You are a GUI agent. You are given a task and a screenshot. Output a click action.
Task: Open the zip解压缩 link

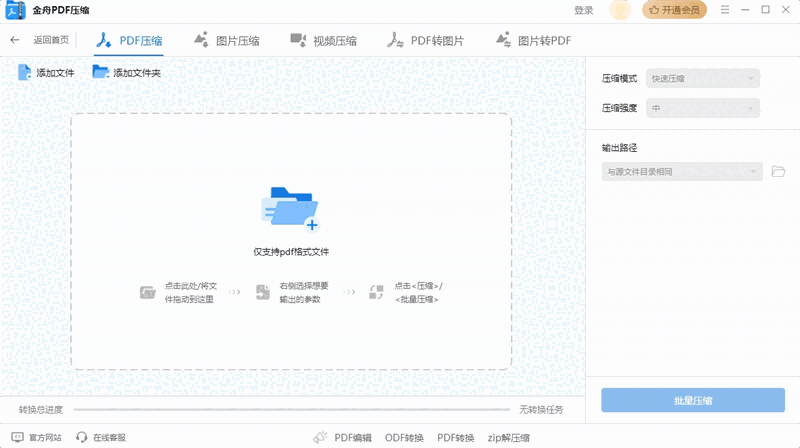coord(509,438)
